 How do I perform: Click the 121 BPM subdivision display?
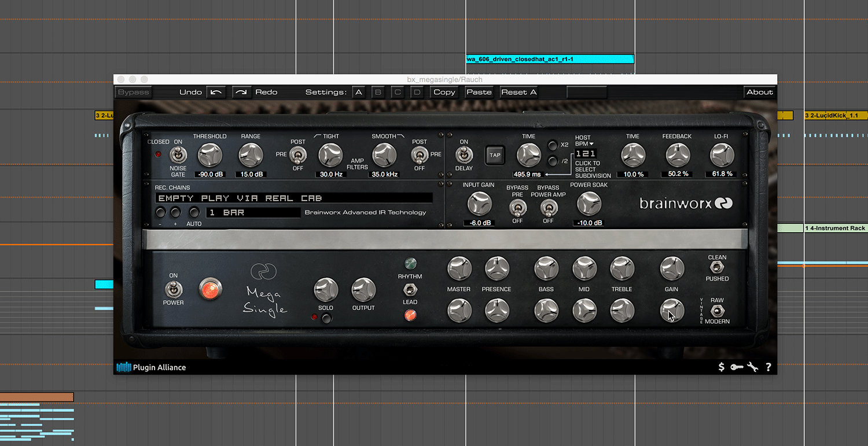(x=586, y=154)
